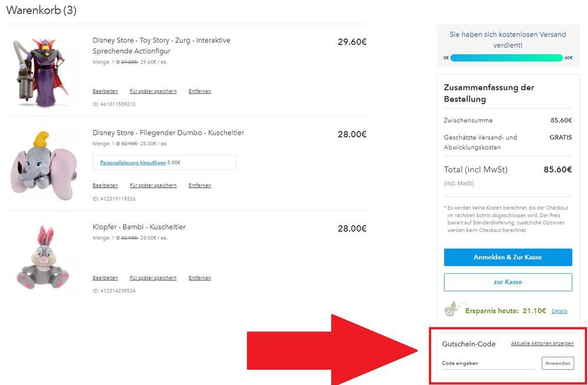Click Bearbeiten for the Klopfer item
This screenshot has height=385, width=588.
[105, 278]
